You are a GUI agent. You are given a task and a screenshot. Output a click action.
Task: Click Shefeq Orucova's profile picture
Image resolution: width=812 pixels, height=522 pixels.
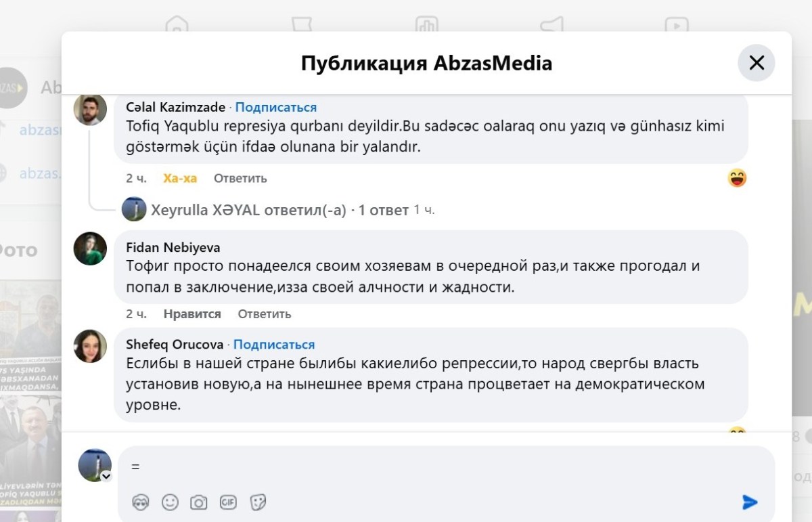(90, 346)
